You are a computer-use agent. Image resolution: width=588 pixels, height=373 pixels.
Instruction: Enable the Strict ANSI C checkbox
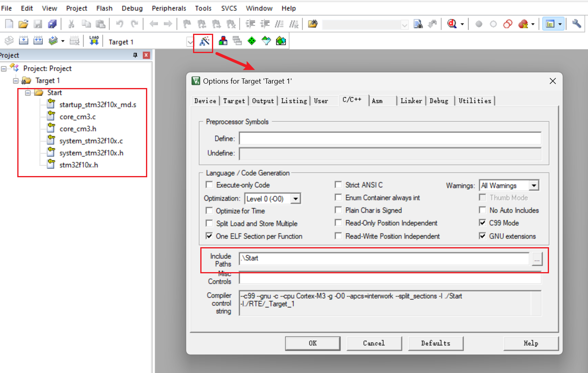click(338, 184)
